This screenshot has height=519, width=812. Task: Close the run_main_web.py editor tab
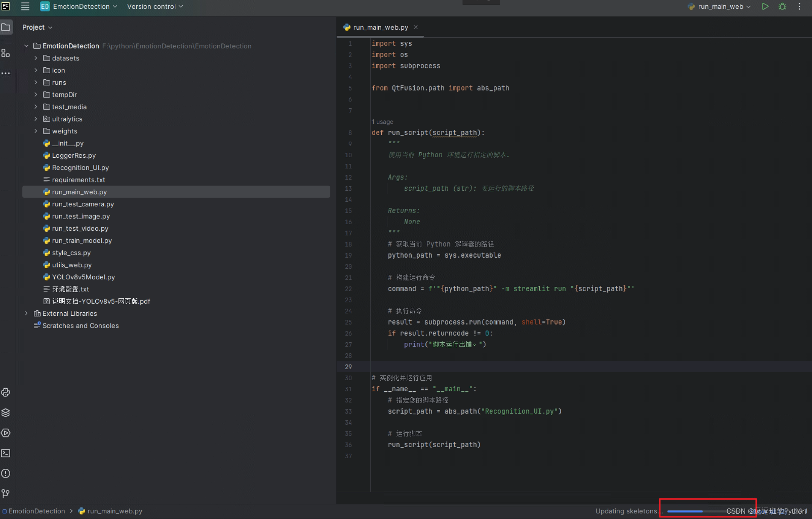pos(416,27)
